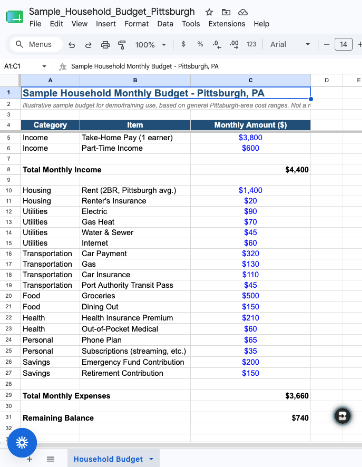Decrease decimal places icon
Screen dimensions: 362x467
(x=217, y=44)
